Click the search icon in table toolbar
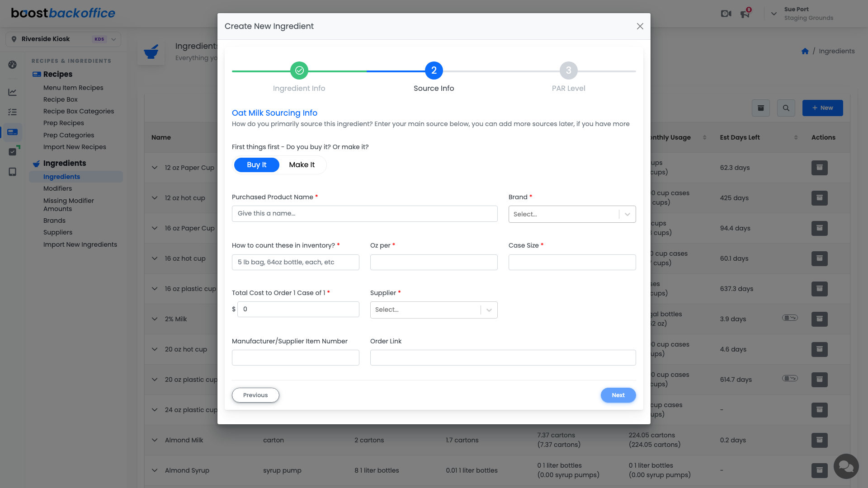The image size is (868, 488). pos(786,108)
